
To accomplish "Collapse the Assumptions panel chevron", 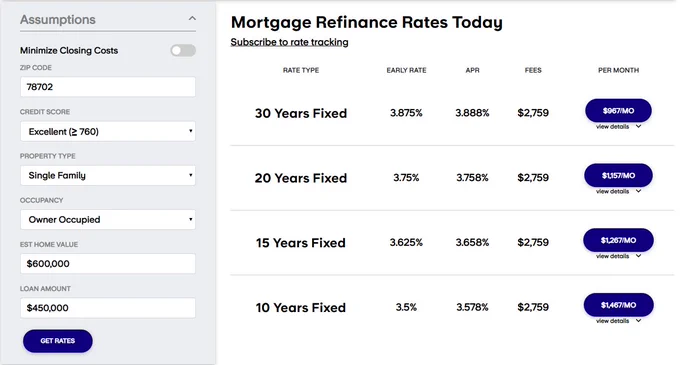I will (192, 19).
